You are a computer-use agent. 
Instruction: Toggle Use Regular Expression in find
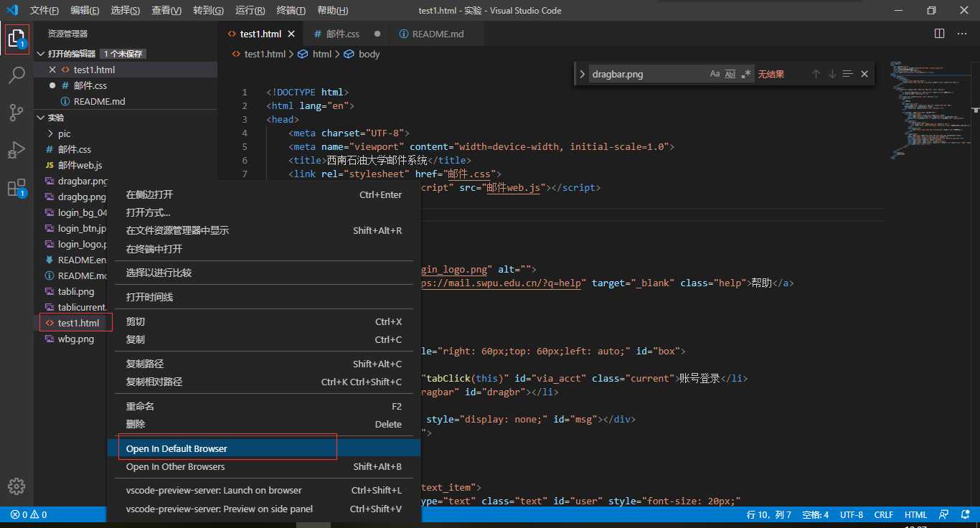pyautogui.click(x=747, y=74)
